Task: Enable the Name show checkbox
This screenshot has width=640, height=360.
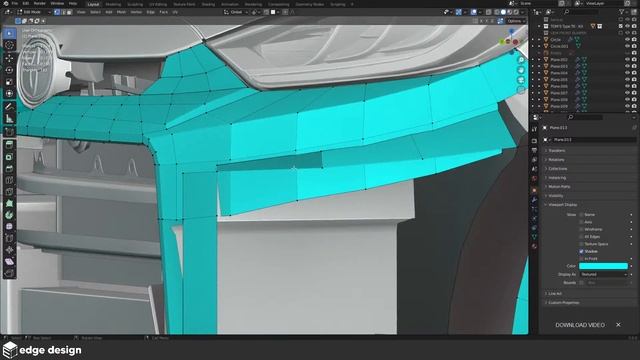Action: coord(581,215)
